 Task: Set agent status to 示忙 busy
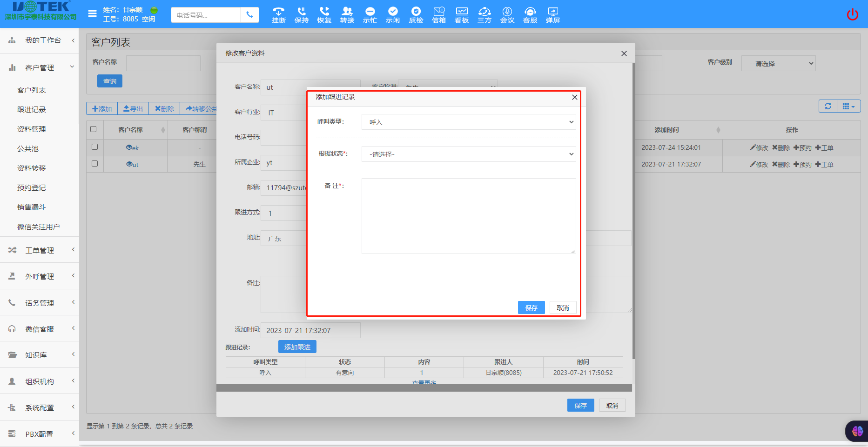(370, 14)
